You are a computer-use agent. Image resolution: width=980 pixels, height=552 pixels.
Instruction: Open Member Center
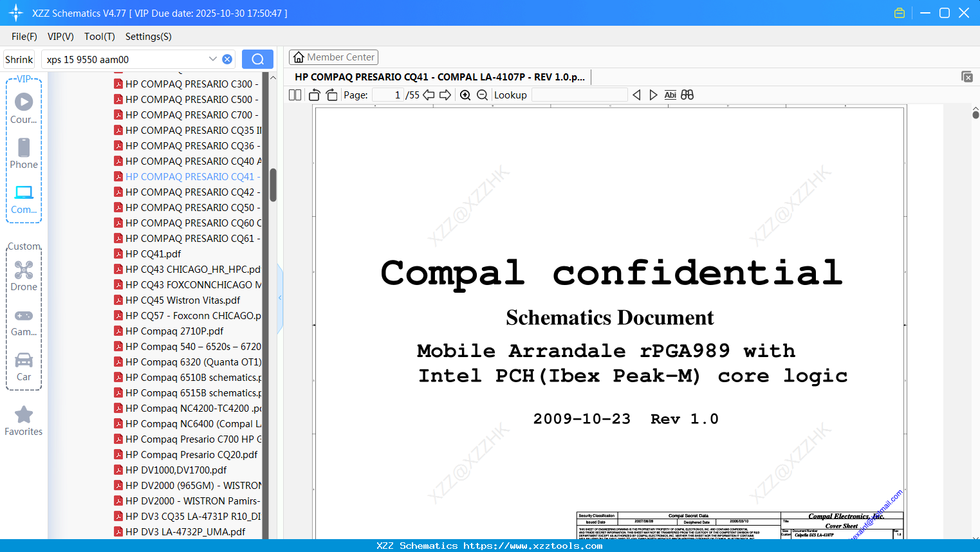(333, 57)
